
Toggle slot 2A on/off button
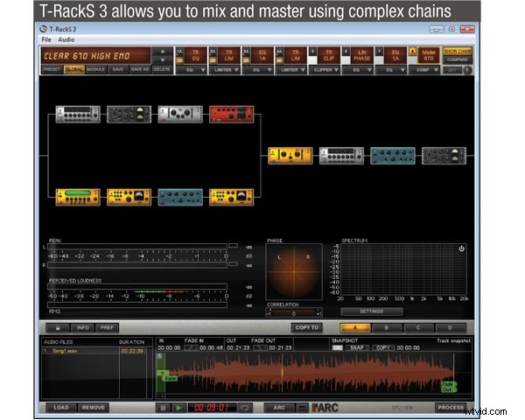213,60
